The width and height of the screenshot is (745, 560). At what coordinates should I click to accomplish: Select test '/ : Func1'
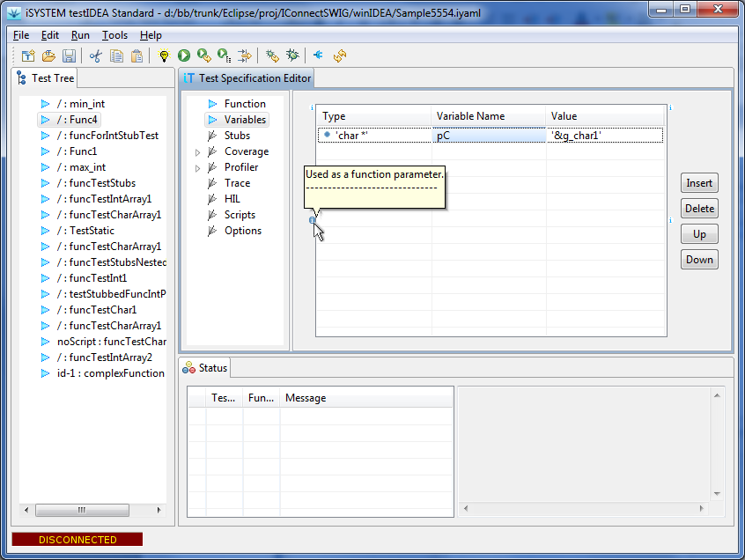pos(77,151)
